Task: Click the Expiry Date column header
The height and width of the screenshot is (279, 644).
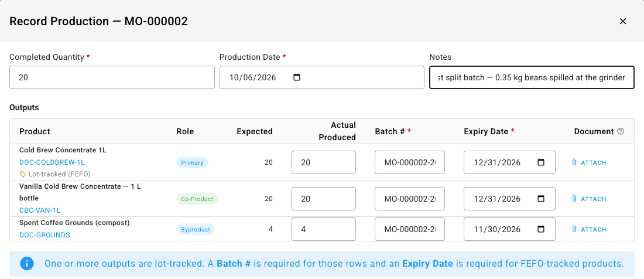Action: (489, 131)
